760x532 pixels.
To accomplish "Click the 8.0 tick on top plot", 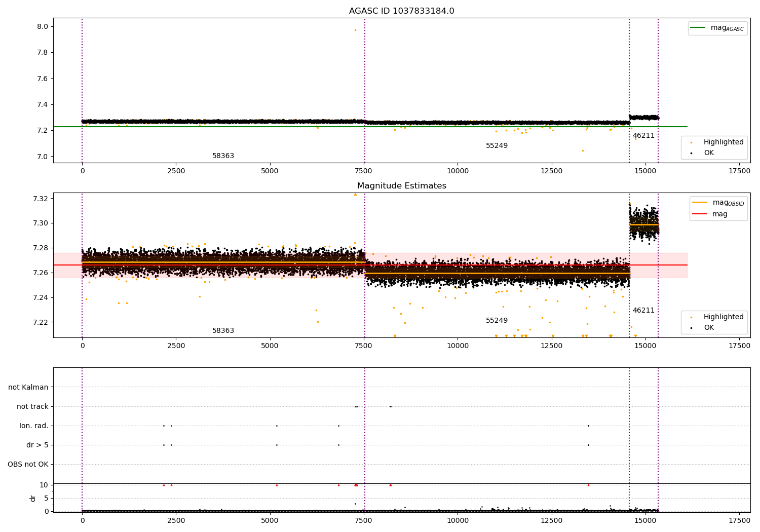I will tap(42, 26).
